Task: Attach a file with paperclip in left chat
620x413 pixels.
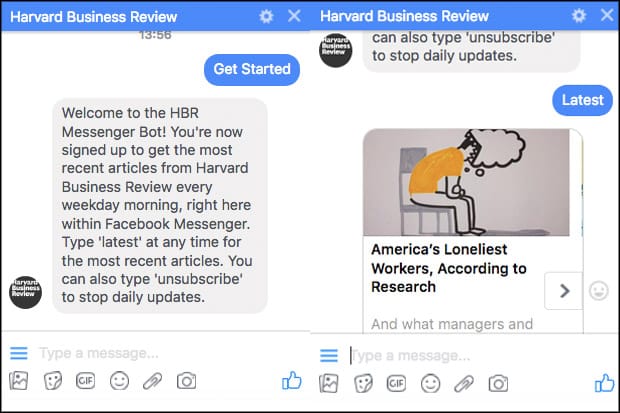Action: point(153,381)
